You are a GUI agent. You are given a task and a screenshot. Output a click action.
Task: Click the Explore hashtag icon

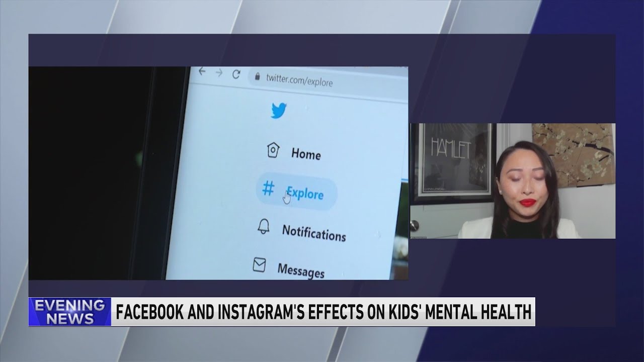coord(269,189)
